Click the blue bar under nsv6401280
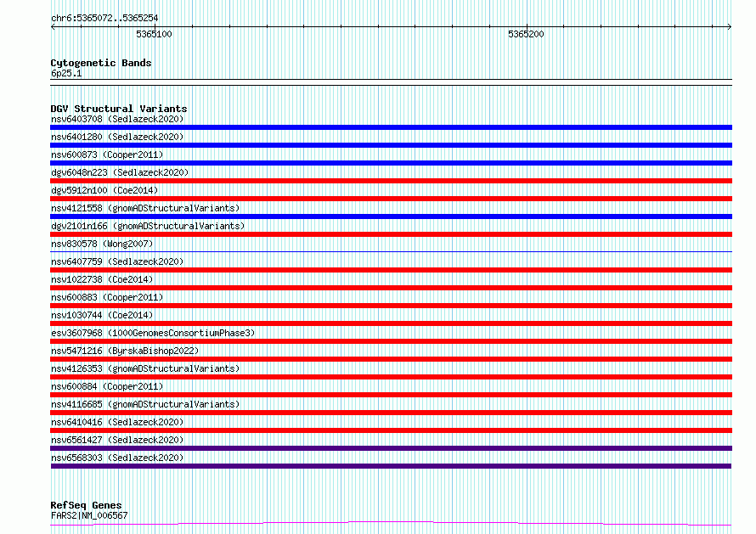Image resolution: width=756 pixels, height=534 pixels. (391, 145)
